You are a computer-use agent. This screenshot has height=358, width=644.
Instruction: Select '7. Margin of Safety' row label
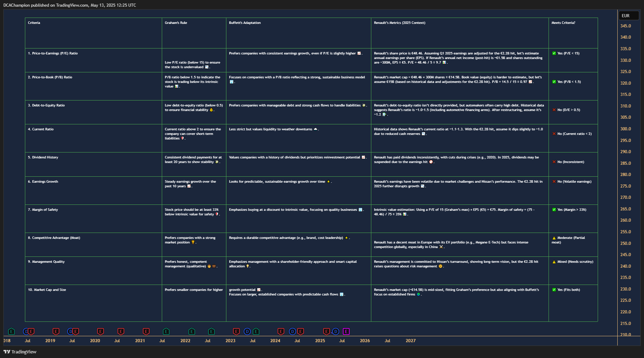coord(43,210)
